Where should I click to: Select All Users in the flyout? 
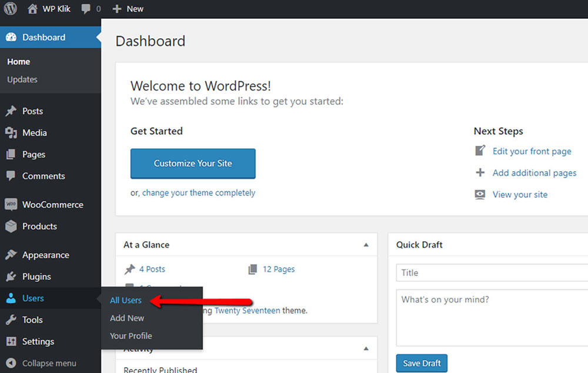[x=126, y=300]
